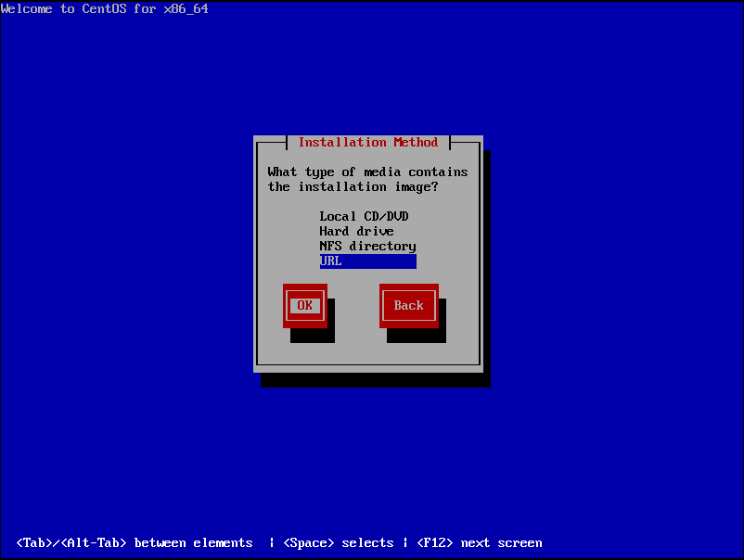Click the Installation Method dialog title
Screen dimensions: 744x560
click(x=367, y=142)
